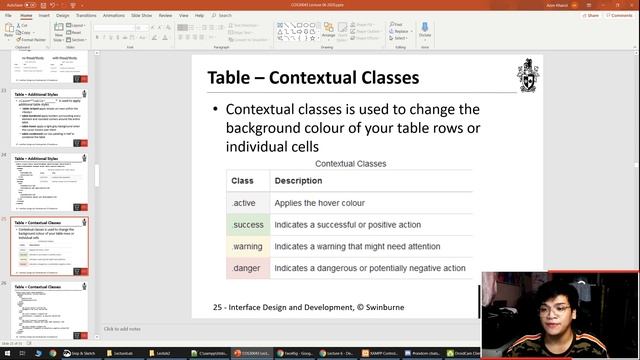Open the font name combo box

114,27
